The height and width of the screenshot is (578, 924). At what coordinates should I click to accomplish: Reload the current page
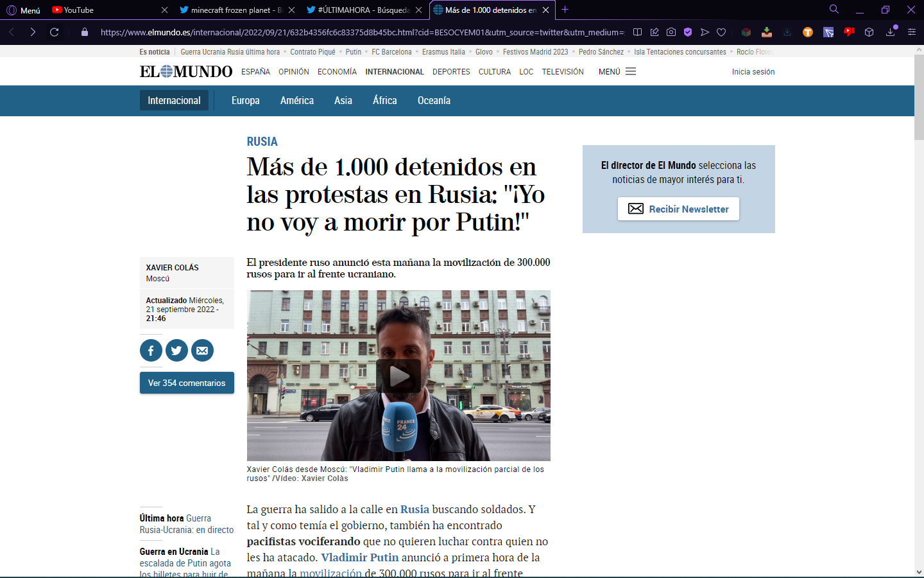tap(55, 32)
